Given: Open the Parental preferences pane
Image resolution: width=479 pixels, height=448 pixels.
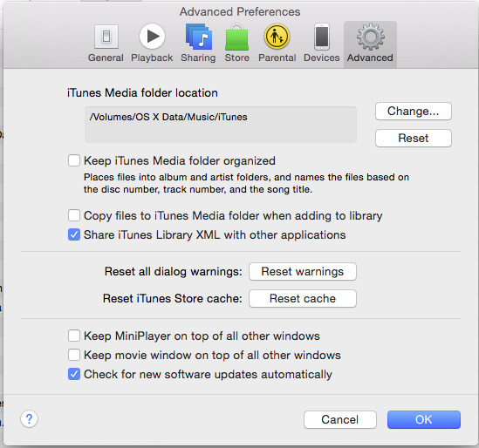Looking at the screenshot, I should tap(277, 44).
